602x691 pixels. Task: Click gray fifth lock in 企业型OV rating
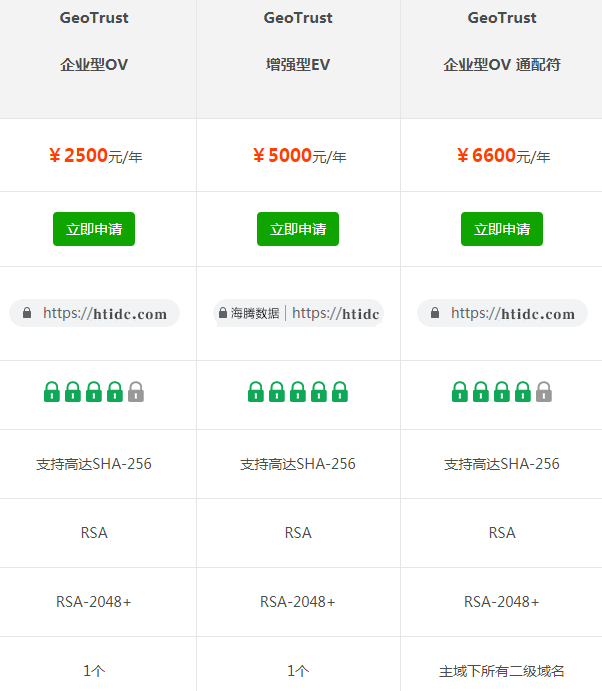[136, 391]
